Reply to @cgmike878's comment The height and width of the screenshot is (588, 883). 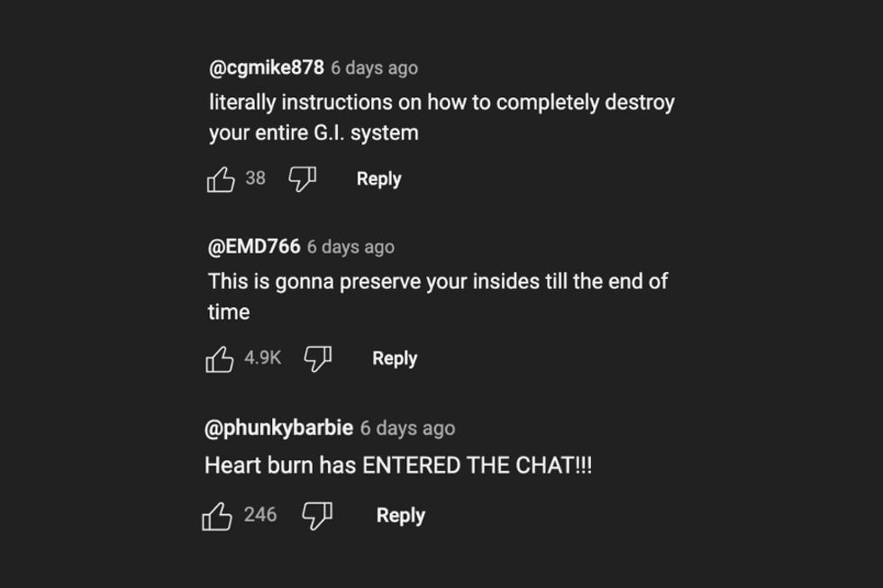tap(378, 179)
